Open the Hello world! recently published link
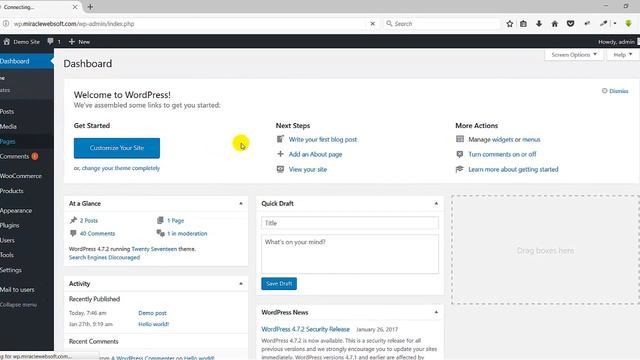Image resolution: width=640 pixels, height=360 pixels. tap(153, 324)
